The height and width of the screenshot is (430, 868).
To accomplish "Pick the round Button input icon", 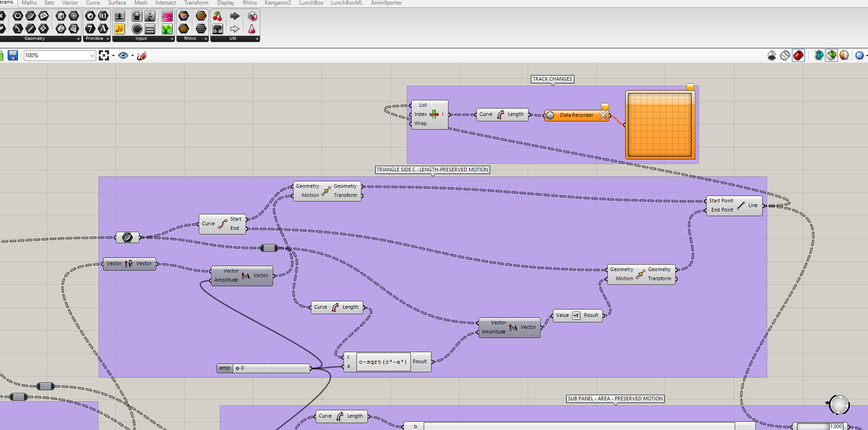I will (x=136, y=29).
